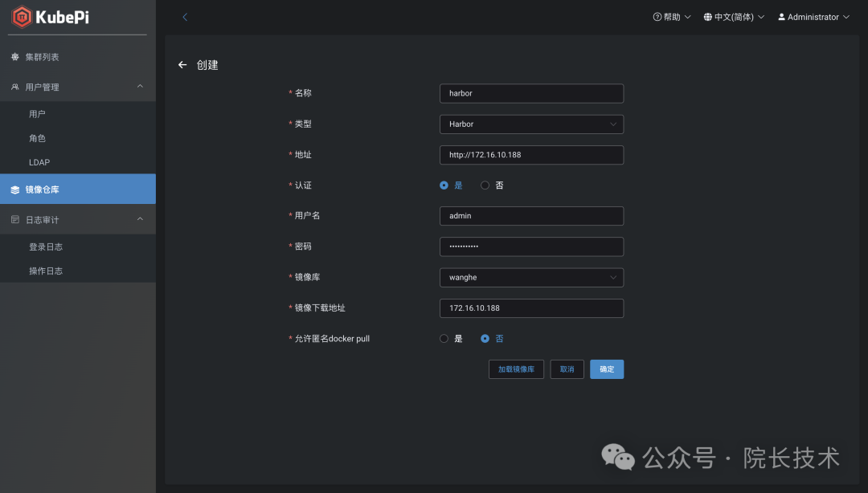Open the 操作日志 menu item

[x=77, y=271]
